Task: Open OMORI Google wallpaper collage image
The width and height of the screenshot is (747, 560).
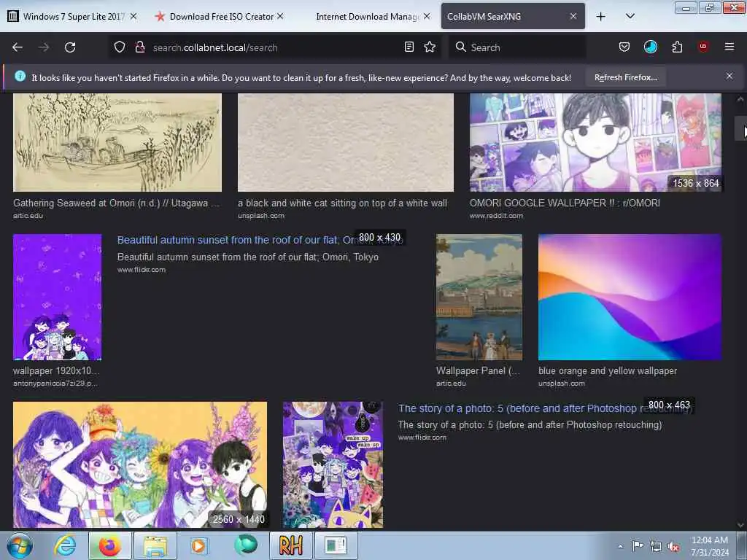Action: pos(595,142)
